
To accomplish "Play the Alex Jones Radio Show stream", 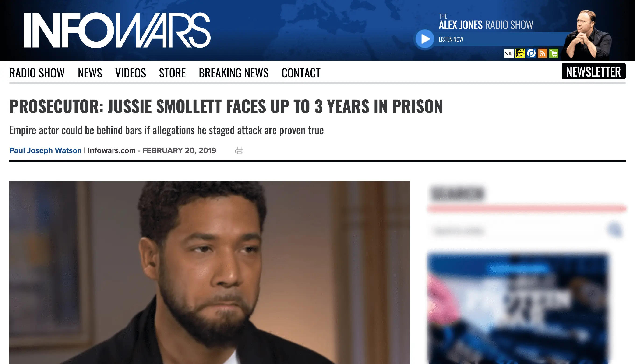I will [424, 39].
